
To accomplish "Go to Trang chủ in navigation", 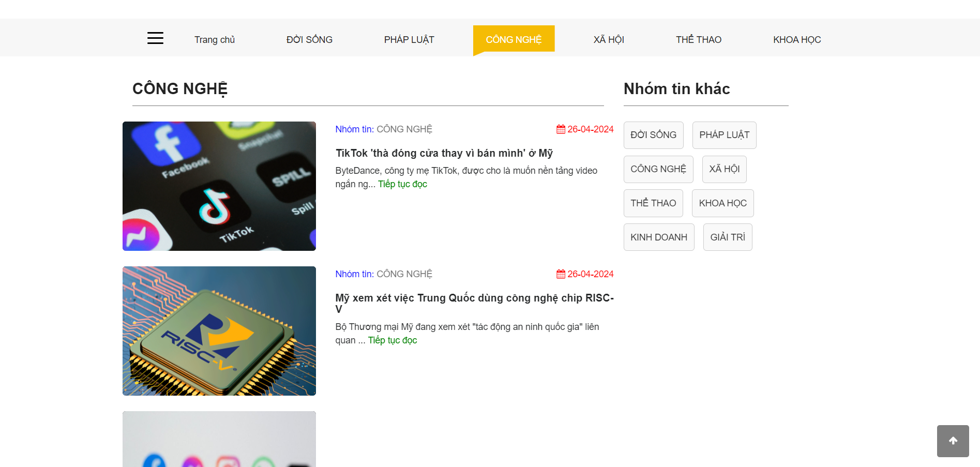I will point(215,40).
